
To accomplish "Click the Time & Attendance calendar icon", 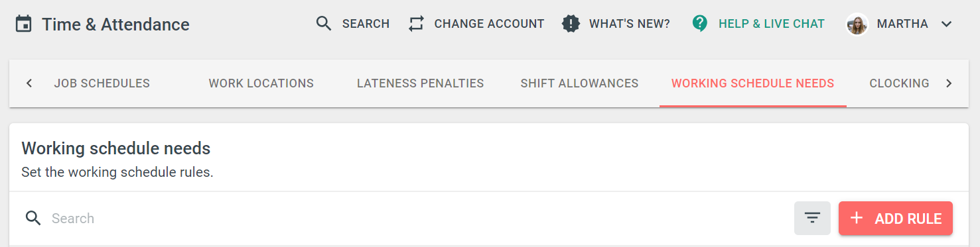I will (x=23, y=25).
